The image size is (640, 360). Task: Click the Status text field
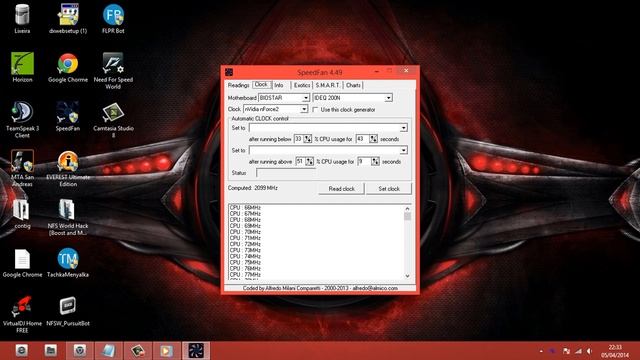click(286, 173)
